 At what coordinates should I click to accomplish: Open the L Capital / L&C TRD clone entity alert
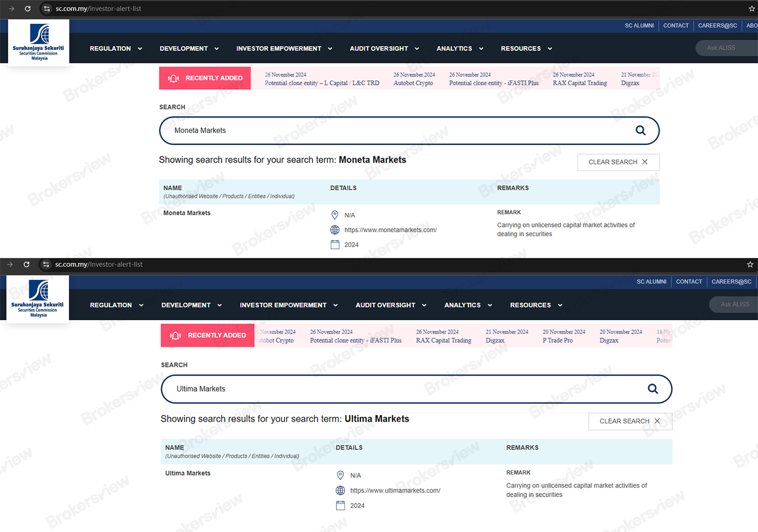point(322,83)
